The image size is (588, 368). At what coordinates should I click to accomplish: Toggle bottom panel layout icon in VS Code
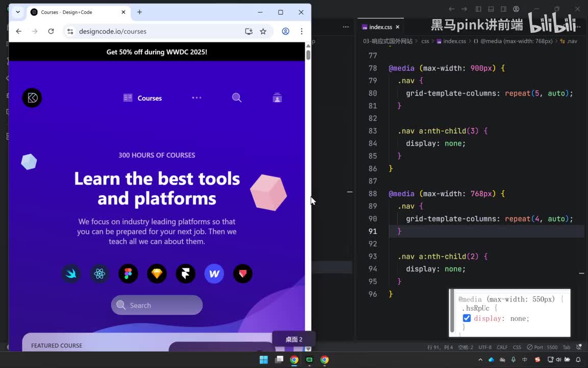coord(491,9)
